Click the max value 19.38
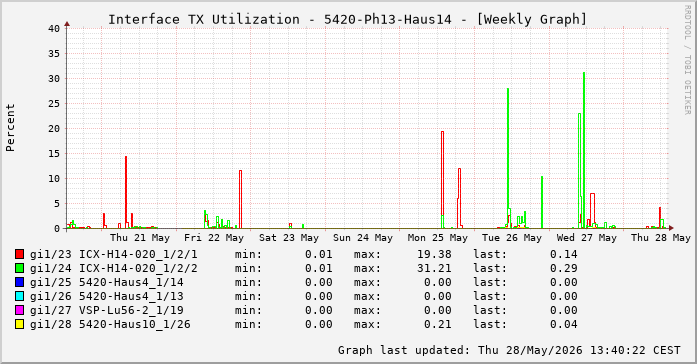Image resolution: width=697 pixels, height=364 pixels. tap(434, 254)
